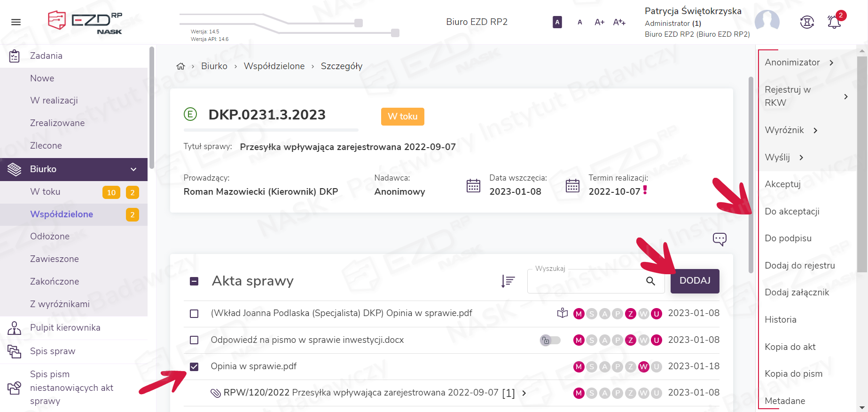The width and height of the screenshot is (868, 412).
Task: Click the sort order icon in Akta sprawy
Action: (x=508, y=281)
